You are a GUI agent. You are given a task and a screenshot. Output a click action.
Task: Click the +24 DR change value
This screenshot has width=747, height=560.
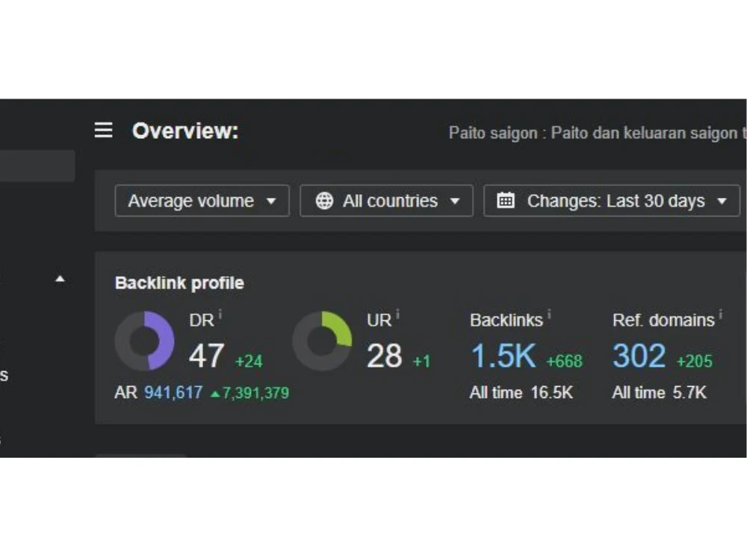tap(249, 361)
